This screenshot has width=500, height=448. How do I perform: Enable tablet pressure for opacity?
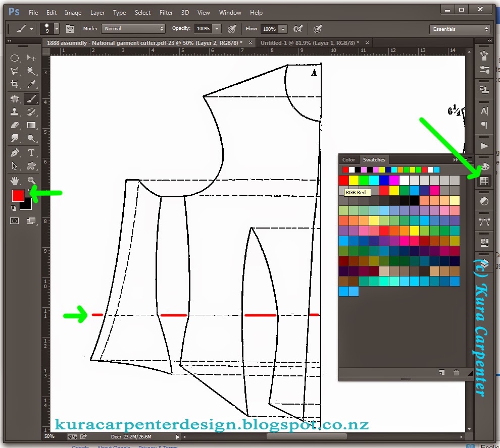tap(232, 29)
